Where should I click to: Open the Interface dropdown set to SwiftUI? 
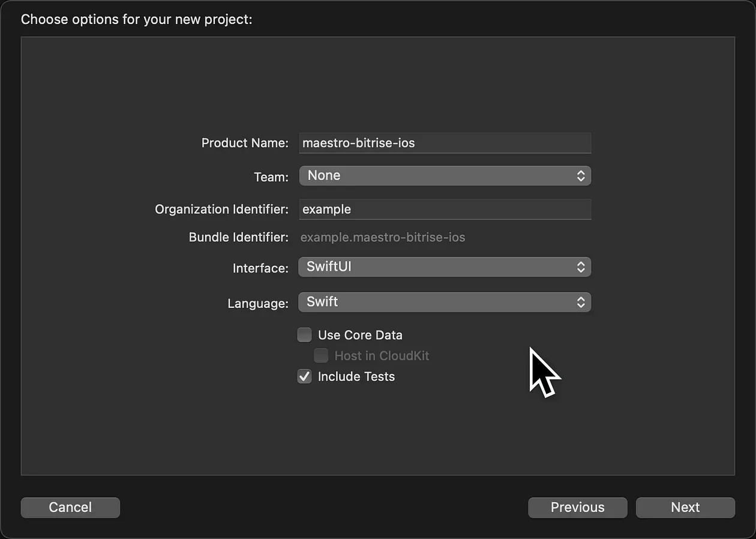click(444, 267)
